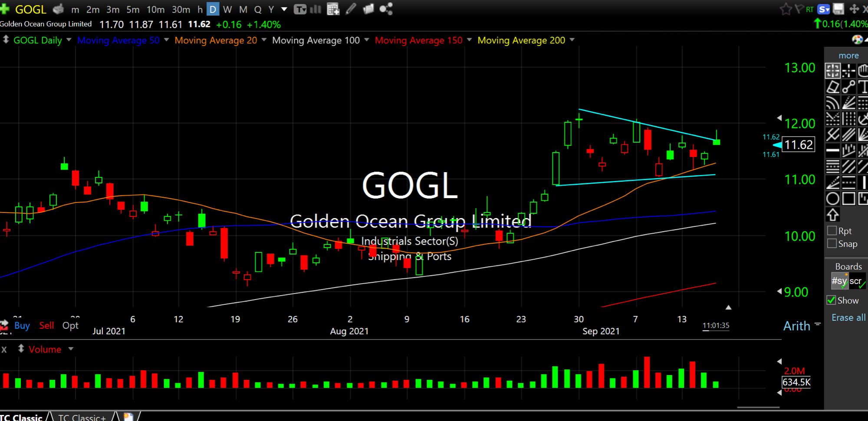868x421 pixels.
Task: Select the 10m timeframe
Action: pyautogui.click(x=155, y=9)
